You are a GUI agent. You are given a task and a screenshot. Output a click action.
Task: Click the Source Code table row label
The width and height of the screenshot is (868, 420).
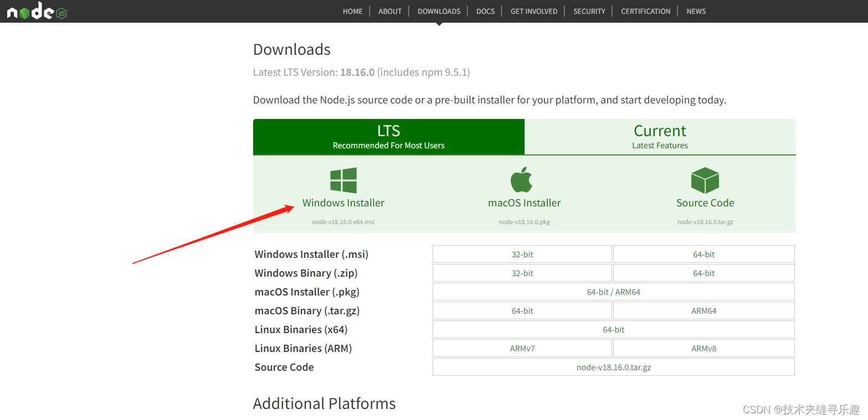coord(284,367)
